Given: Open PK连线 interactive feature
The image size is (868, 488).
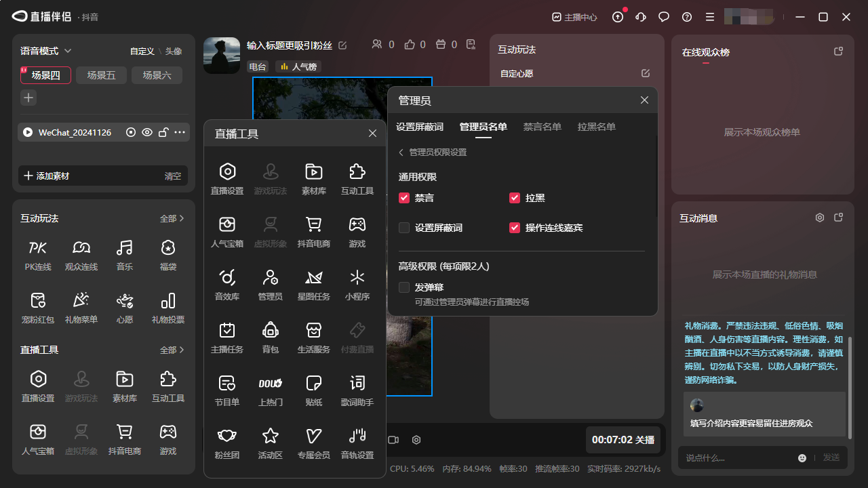Looking at the screenshot, I should tap(38, 255).
